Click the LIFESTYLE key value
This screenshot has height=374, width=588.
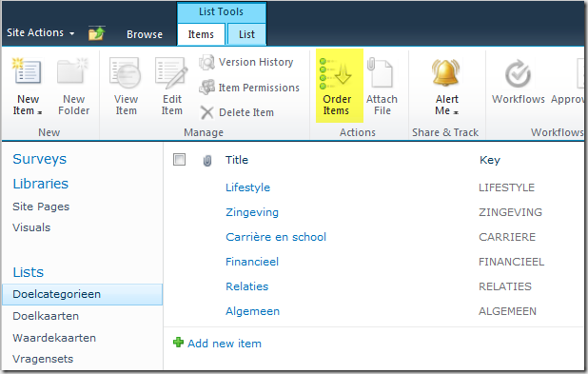[x=506, y=187]
